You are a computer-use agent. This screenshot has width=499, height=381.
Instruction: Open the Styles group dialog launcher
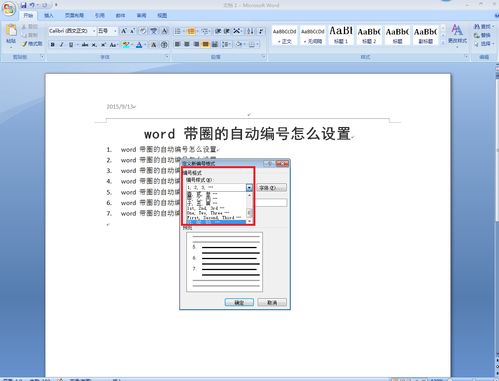466,57
